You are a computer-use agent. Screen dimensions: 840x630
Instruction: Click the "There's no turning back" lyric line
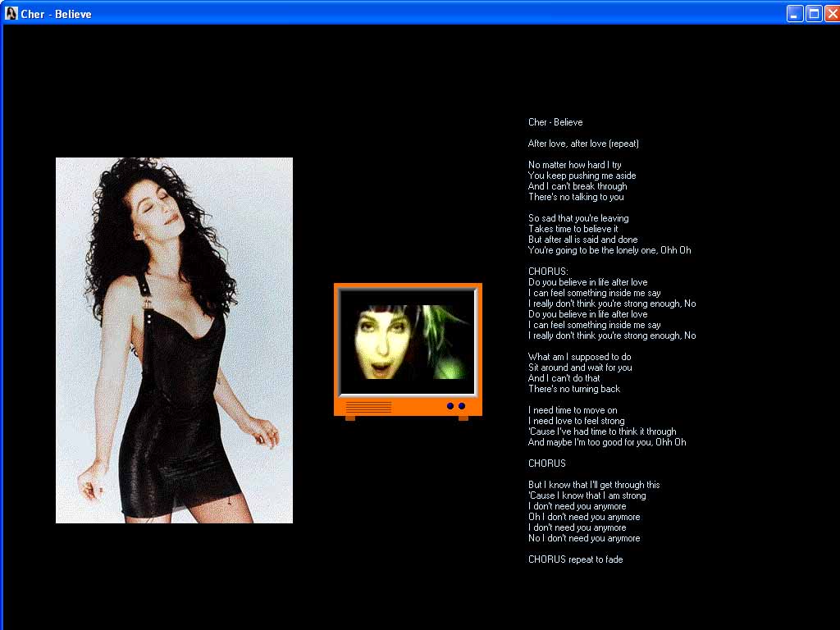[x=574, y=389]
